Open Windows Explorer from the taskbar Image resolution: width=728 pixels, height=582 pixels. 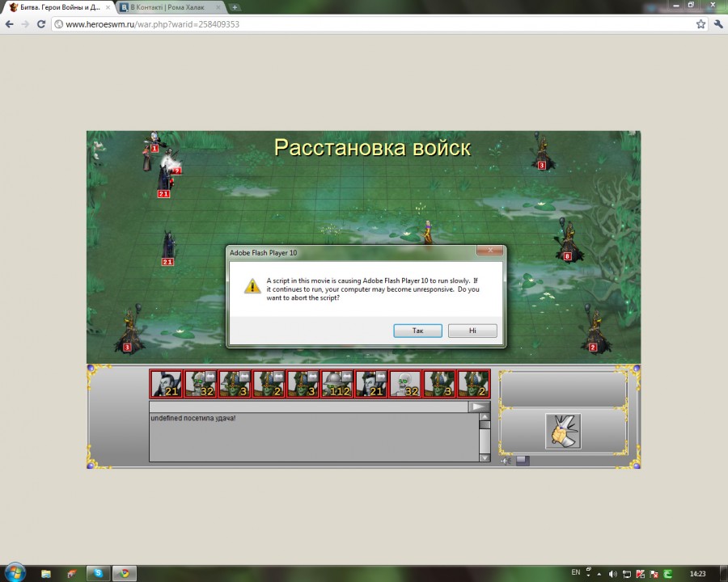click(x=46, y=574)
